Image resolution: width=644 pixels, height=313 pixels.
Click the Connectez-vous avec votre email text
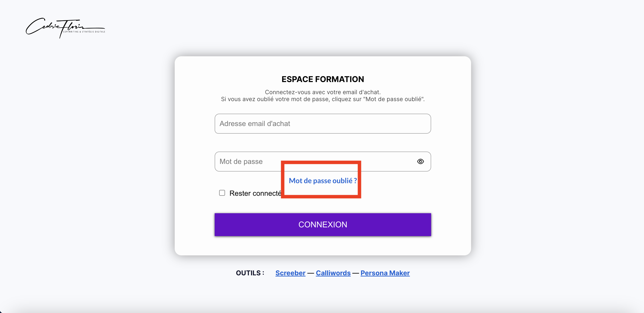322,92
